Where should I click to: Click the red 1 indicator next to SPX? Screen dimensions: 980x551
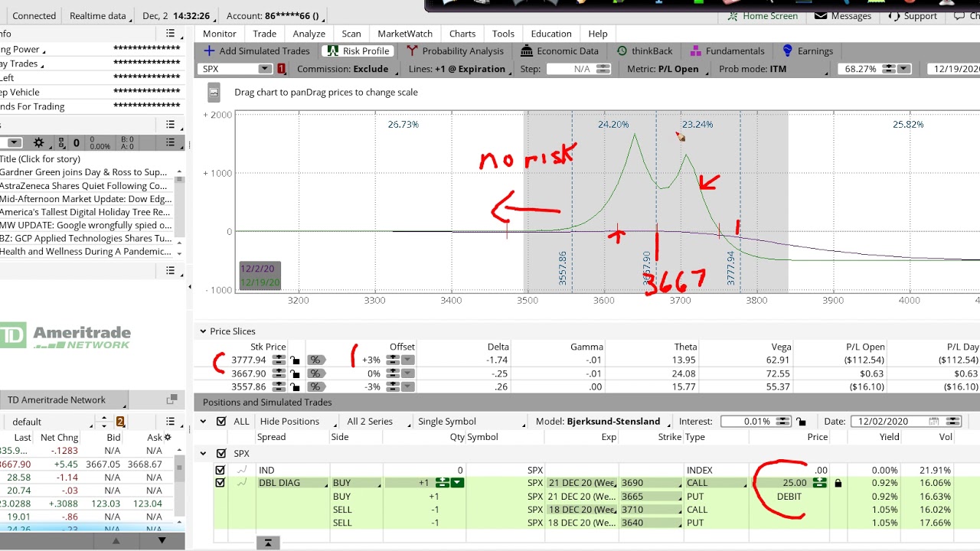pos(282,69)
